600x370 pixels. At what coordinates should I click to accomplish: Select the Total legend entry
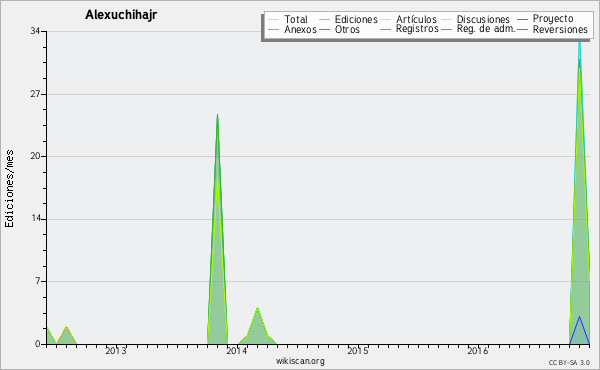(288, 19)
